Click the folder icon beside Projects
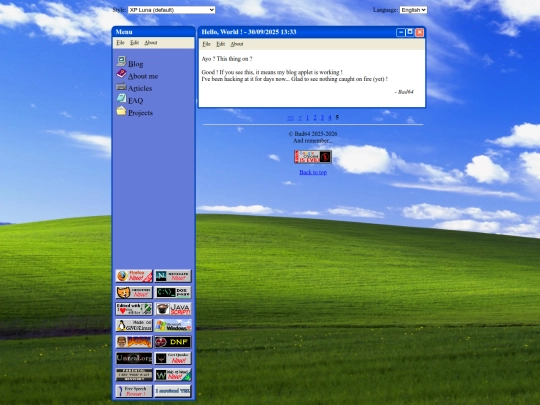 [121, 111]
